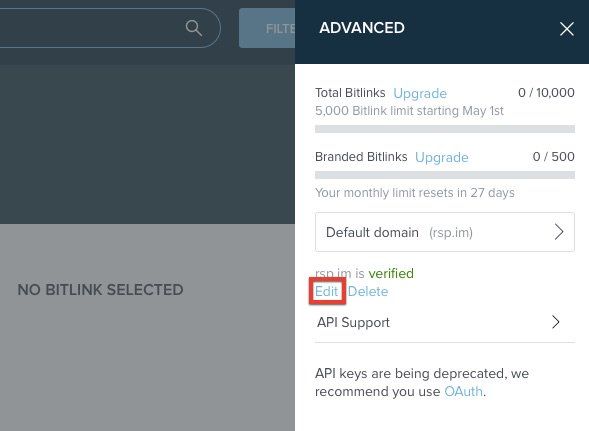The width and height of the screenshot is (589, 431).
Task: Open the API Support menu row
Action: pyautogui.click(x=445, y=322)
